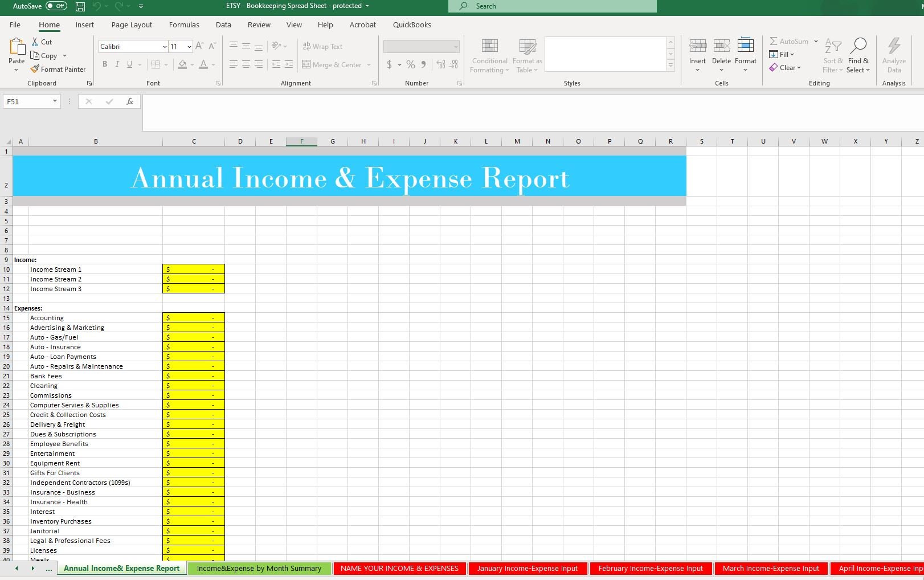Toggle Wrap Text on

tap(322, 46)
